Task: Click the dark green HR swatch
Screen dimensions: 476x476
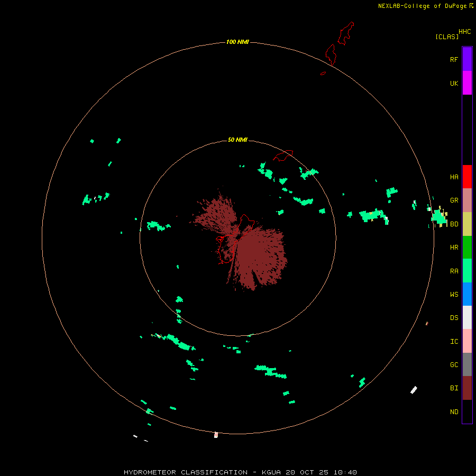Action: coord(467,247)
